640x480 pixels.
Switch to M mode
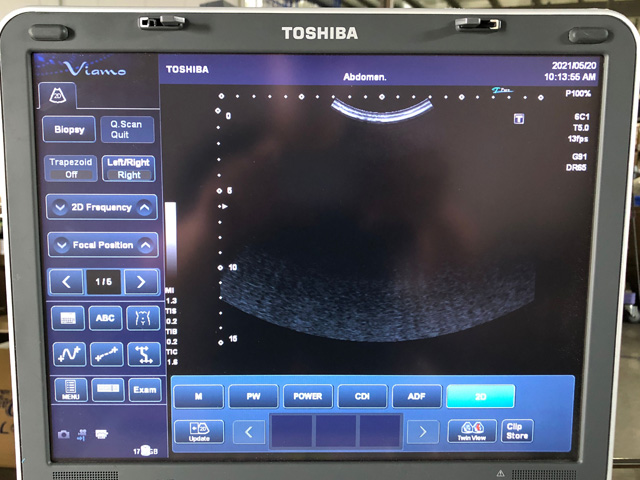coord(199,396)
